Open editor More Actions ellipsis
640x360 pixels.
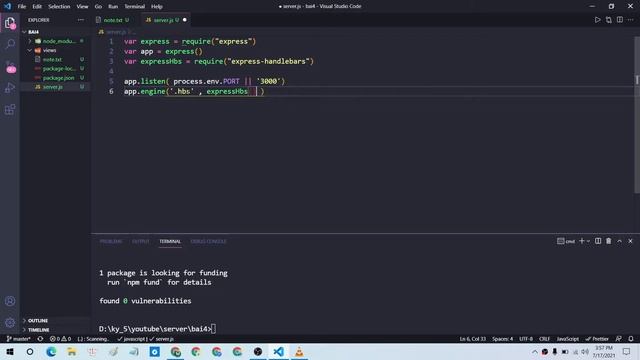pos(631,20)
